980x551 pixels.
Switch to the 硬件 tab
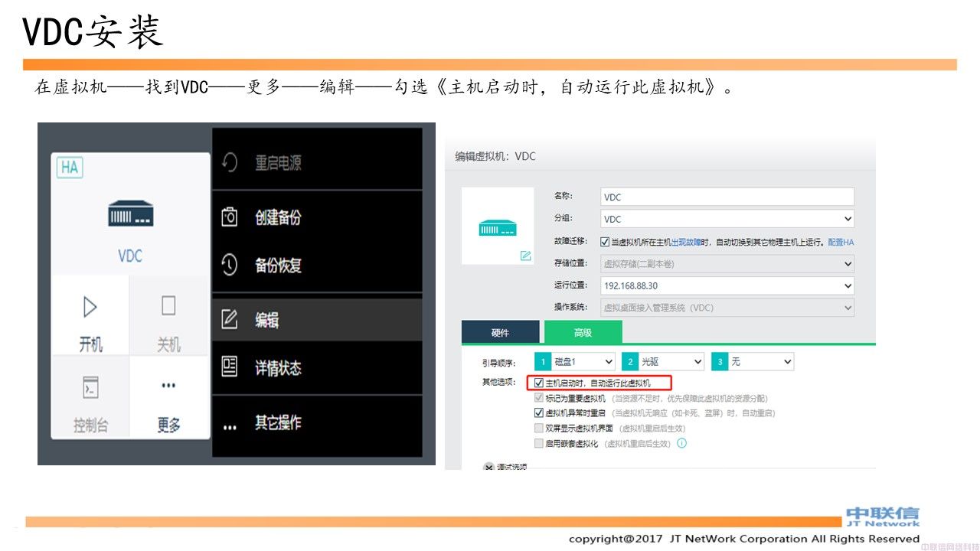click(500, 332)
